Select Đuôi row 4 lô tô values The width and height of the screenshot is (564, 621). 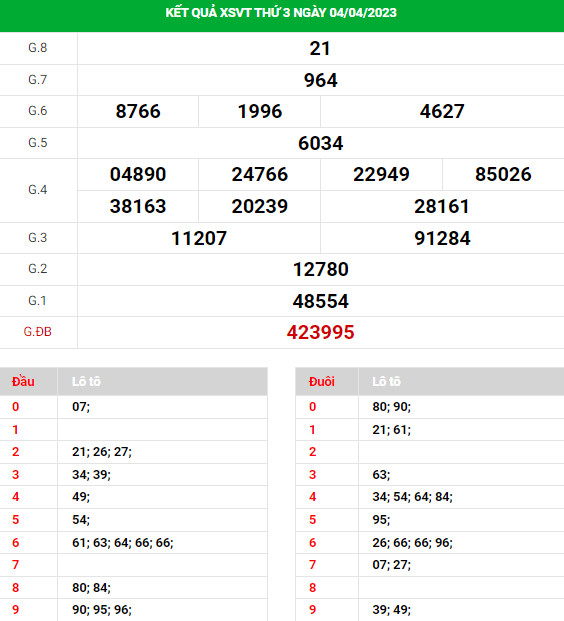click(412, 497)
